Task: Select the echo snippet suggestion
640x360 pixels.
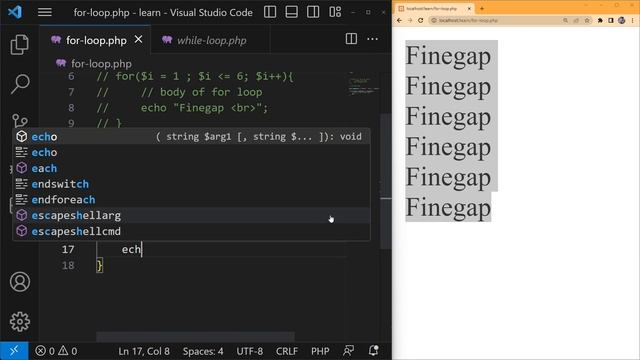Action: tap(191, 152)
